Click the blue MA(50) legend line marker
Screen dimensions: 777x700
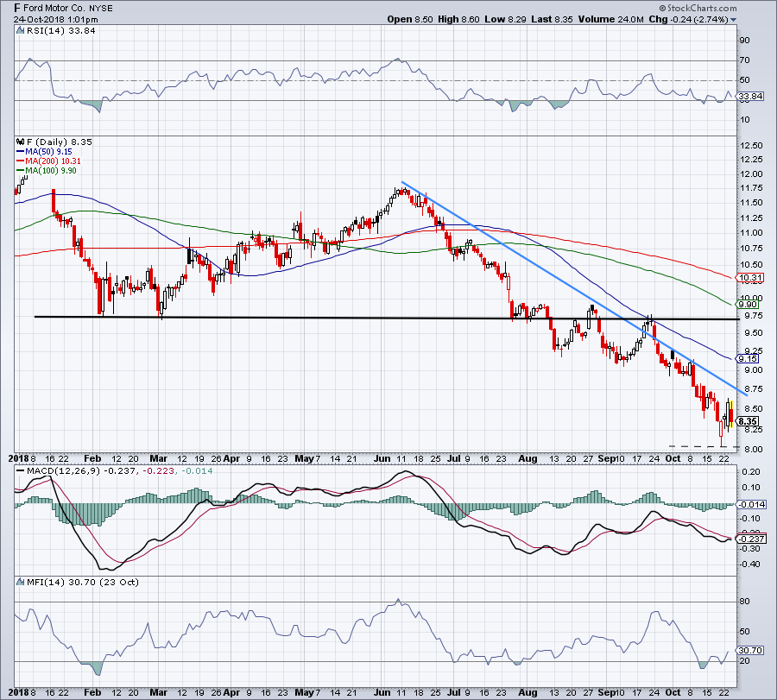tap(21, 152)
